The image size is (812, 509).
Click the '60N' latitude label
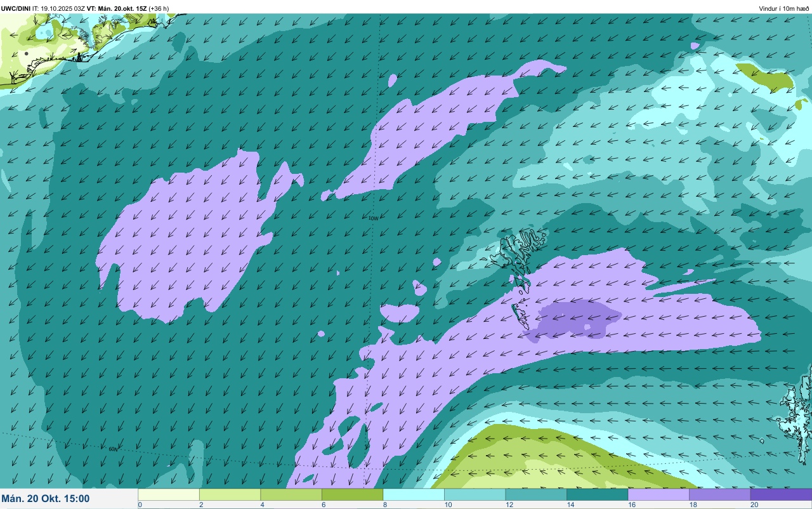pyautogui.click(x=113, y=449)
